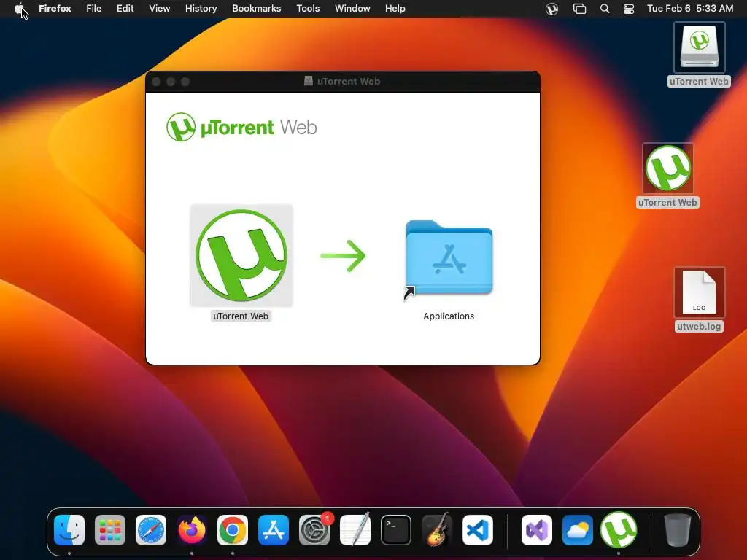This screenshot has width=747, height=560.
Task: Open the Apple menu
Action: pyautogui.click(x=19, y=8)
